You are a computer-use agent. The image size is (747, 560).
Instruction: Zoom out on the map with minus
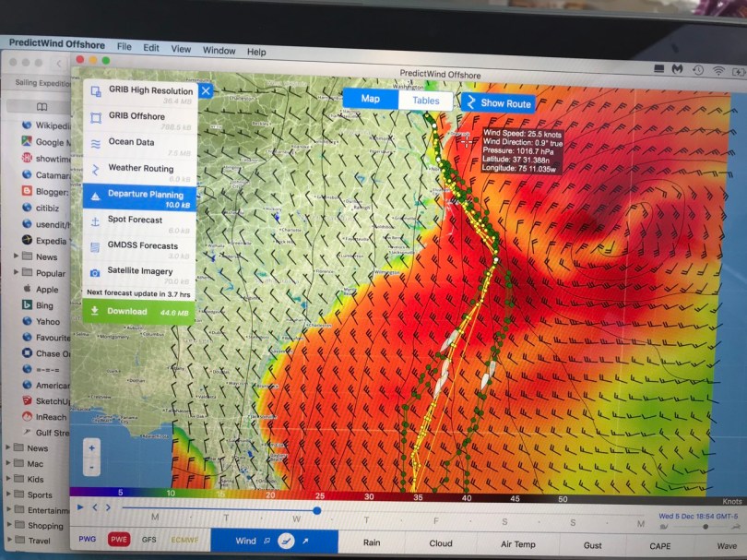point(91,465)
